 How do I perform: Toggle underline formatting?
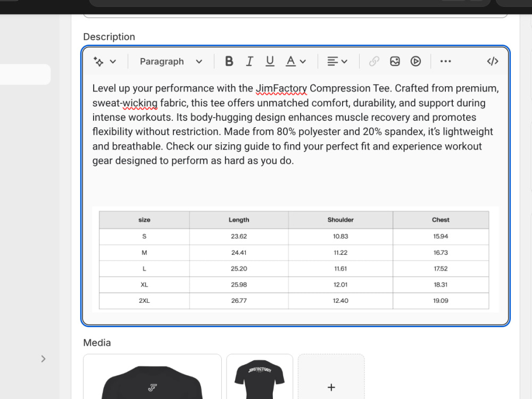270,61
